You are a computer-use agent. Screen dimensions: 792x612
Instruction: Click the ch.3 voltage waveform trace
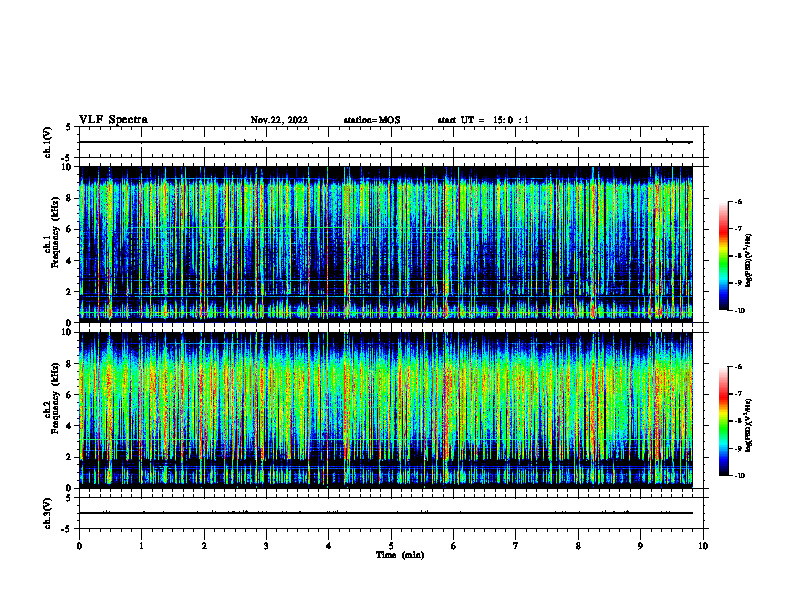click(x=386, y=513)
